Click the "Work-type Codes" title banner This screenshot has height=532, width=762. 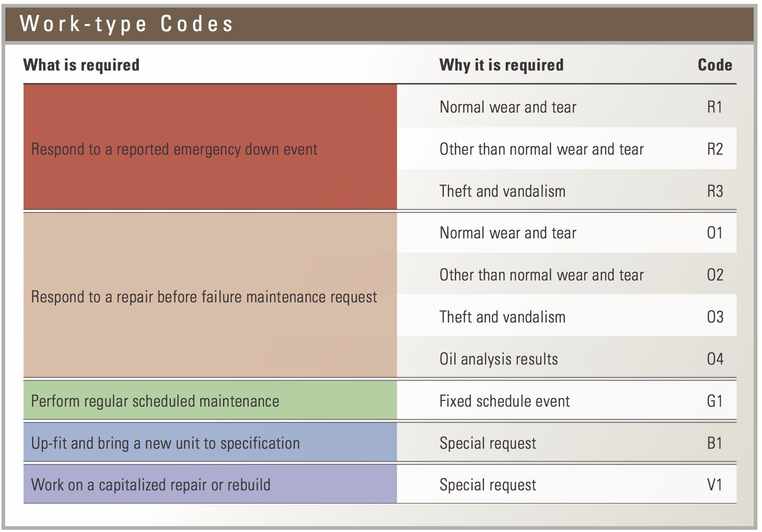coord(127,24)
